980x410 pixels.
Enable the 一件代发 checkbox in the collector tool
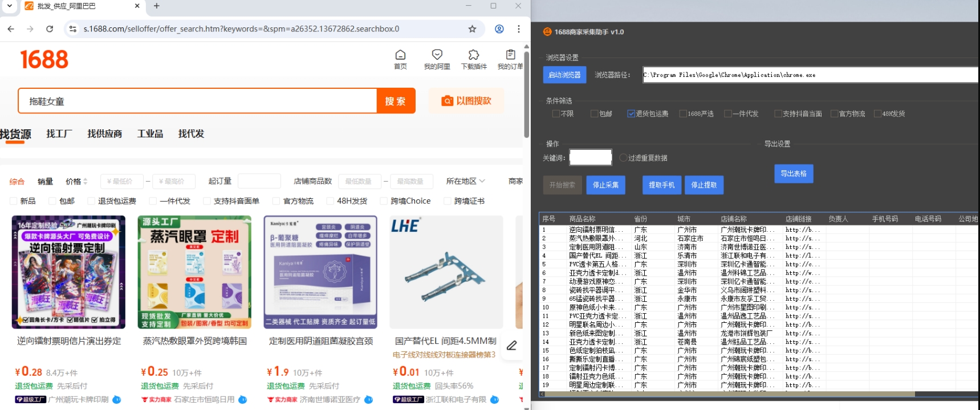pos(728,114)
